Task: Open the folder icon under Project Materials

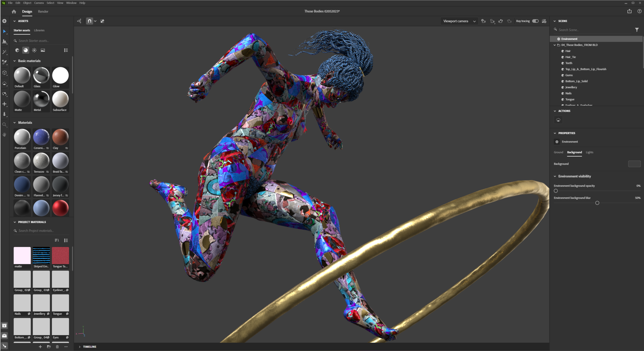Action: (x=49, y=347)
